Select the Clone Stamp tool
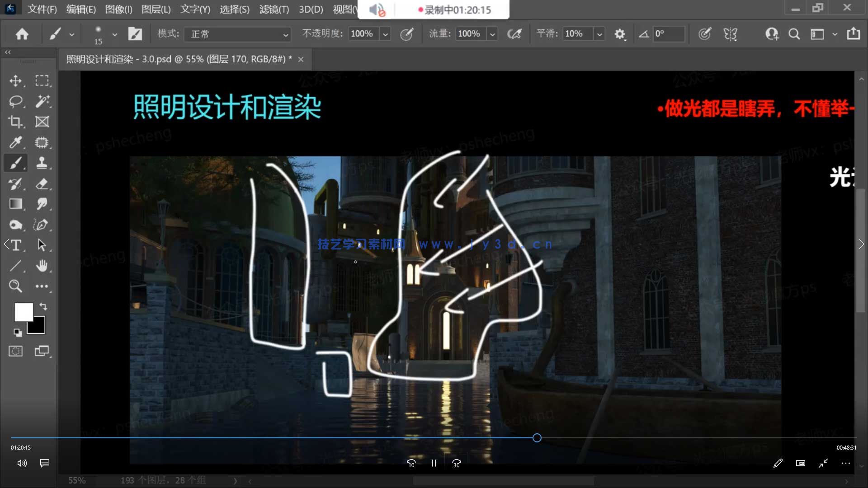Viewport: 868px width, 488px height. (x=43, y=163)
